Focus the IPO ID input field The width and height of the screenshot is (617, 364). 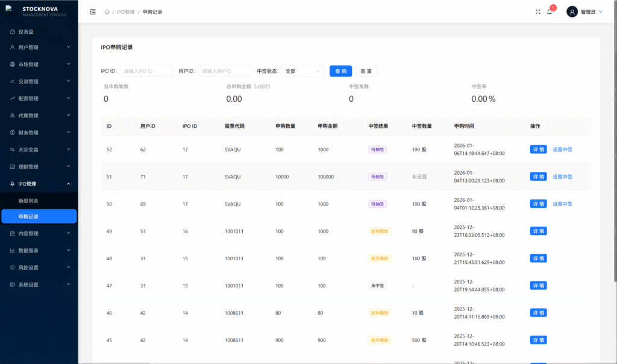[x=146, y=71]
